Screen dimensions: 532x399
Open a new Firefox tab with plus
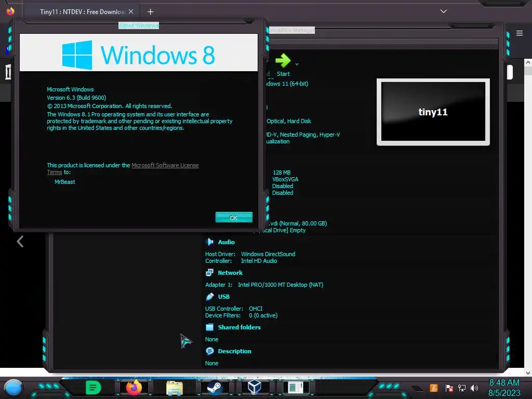coord(150,12)
